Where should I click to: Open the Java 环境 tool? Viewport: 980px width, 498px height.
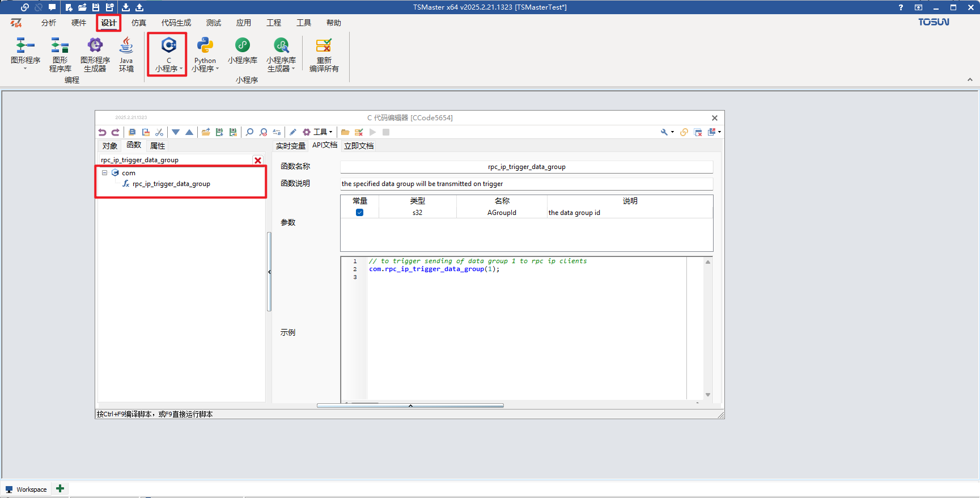tap(126, 54)
